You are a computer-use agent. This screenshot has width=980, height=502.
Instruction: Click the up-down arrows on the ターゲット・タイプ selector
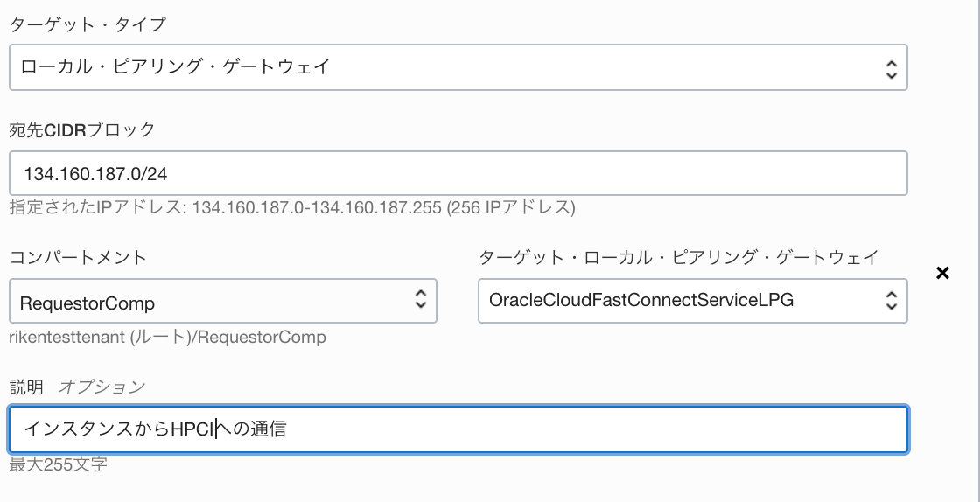point(892,67)
